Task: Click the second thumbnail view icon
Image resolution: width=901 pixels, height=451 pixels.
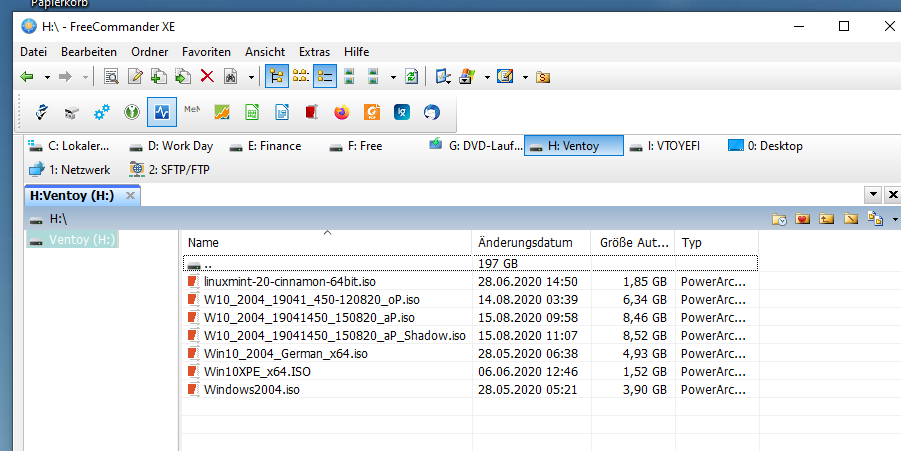Action: [373, 76]
